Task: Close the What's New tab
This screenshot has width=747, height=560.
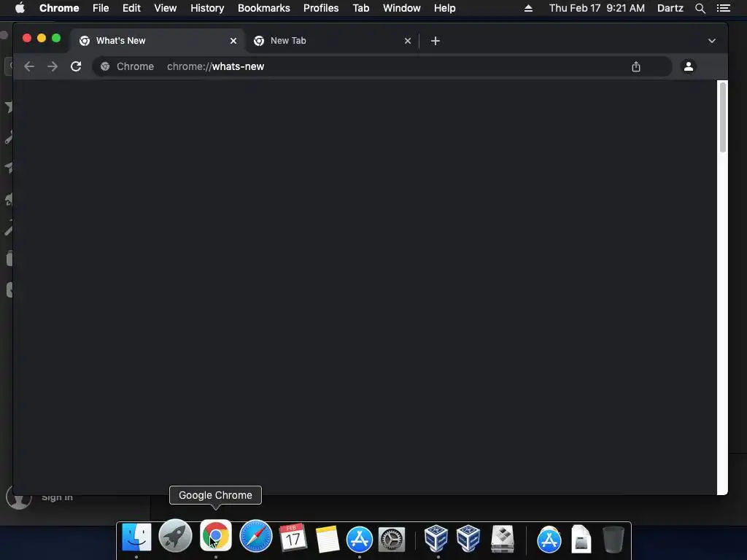Action: [x=233, y=41]
